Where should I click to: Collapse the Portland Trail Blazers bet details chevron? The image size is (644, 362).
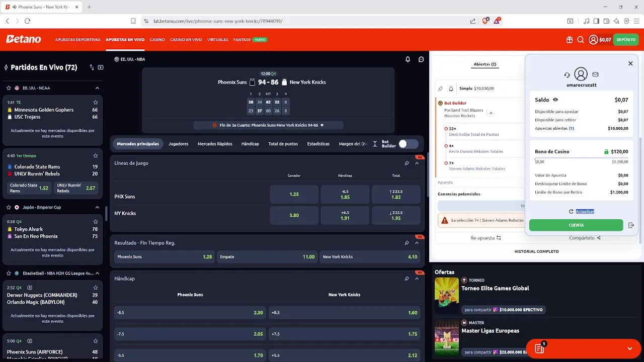point(491,113)
